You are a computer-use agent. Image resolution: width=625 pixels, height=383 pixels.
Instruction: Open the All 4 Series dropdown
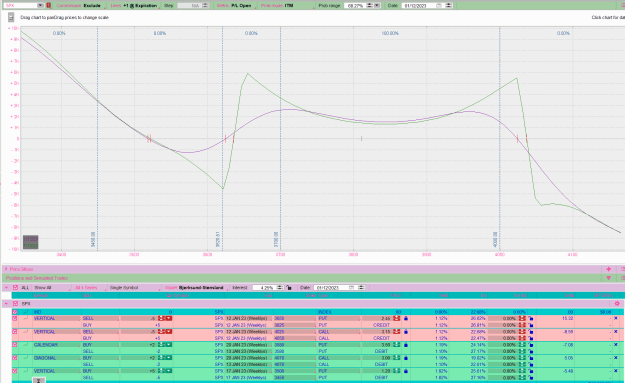click(90, 287)
